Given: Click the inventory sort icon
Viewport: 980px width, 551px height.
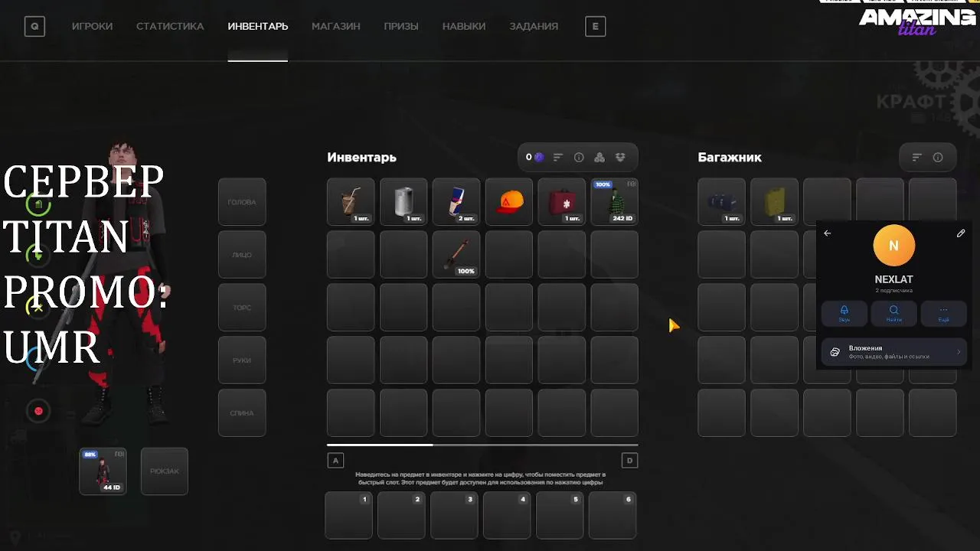Looking at the screenshot, I should click(558, 158).
